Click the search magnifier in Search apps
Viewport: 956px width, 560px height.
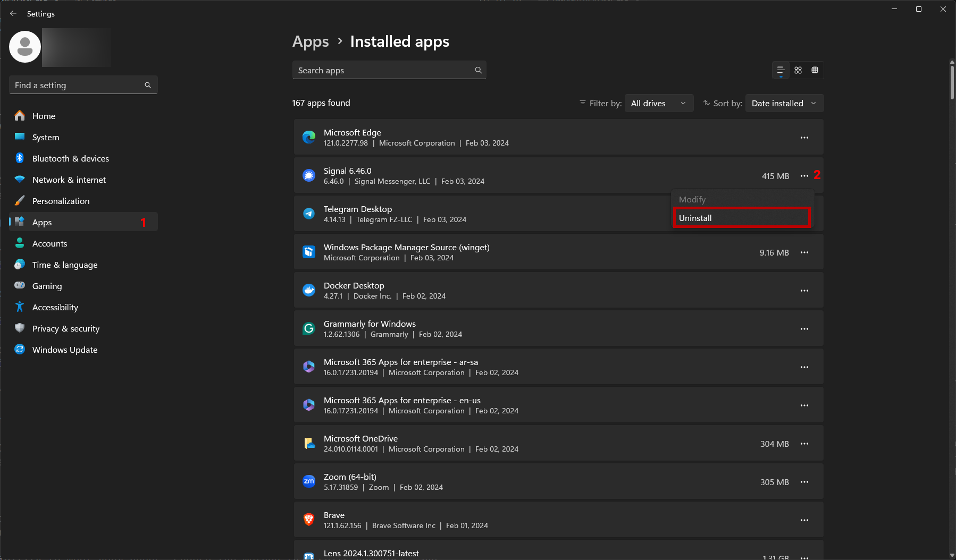478,70
